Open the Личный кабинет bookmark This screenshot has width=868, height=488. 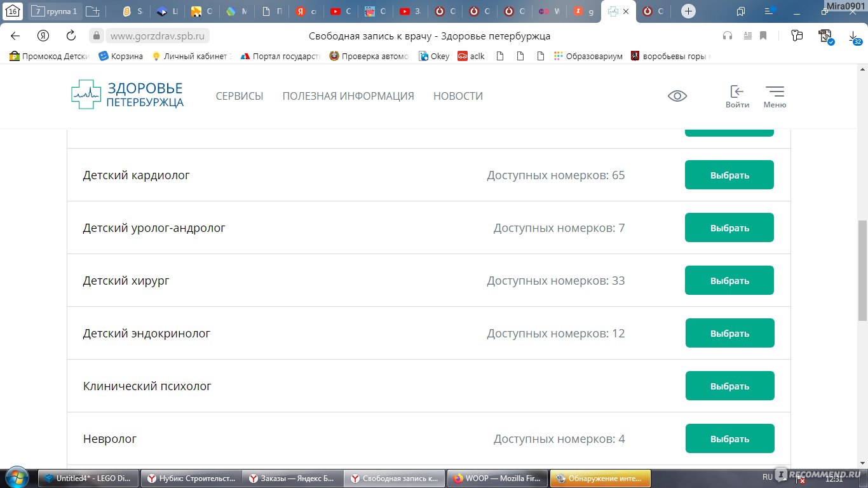coord(192,56)
